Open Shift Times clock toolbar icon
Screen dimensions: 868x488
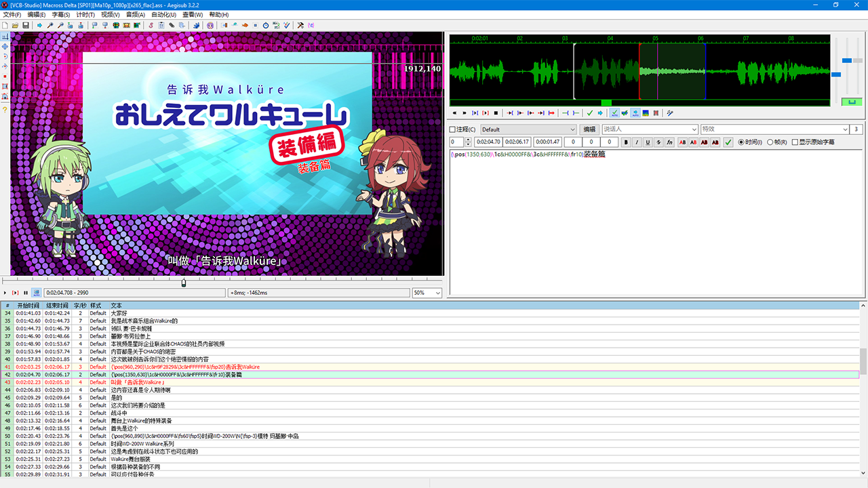pyautogui.click(x=266, y=25)
